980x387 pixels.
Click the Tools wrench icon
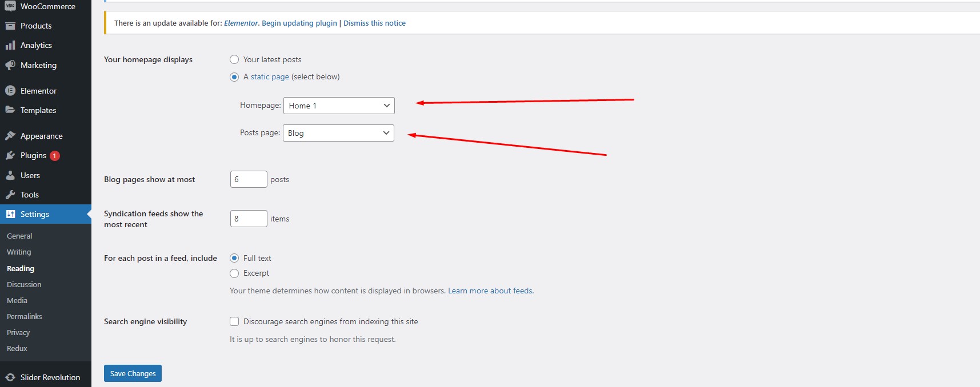click(x=10, y=195)
